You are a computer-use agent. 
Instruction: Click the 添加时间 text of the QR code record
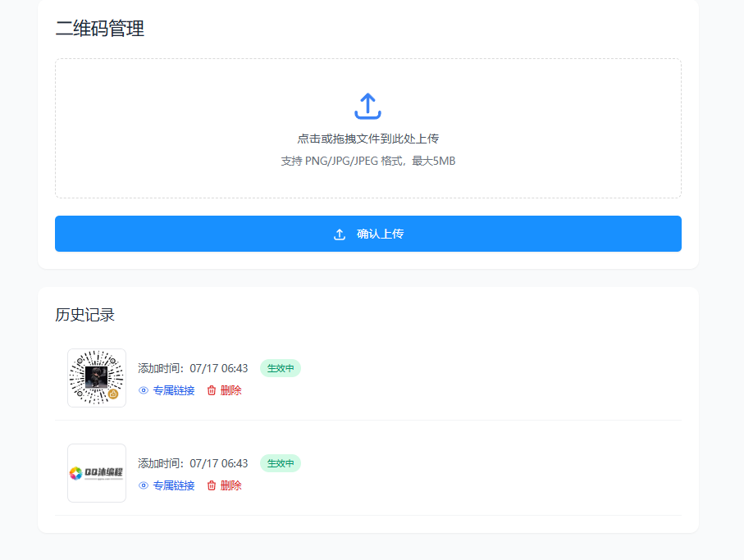tap(193, 368)
